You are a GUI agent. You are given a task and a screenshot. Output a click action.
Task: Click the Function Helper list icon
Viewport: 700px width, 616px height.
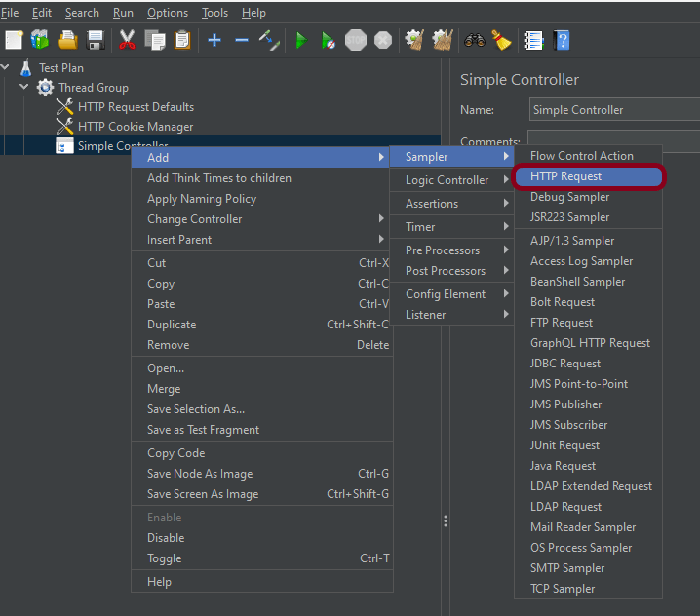[533, 40]
